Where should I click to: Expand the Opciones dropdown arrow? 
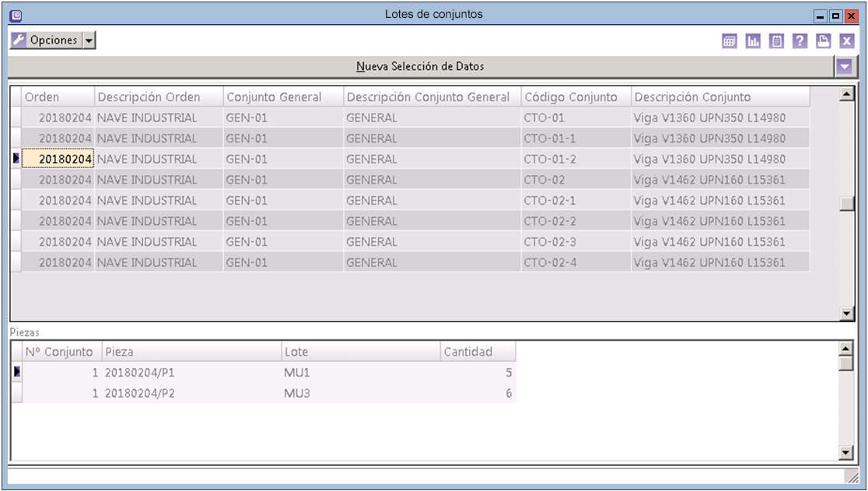click(x=89, y=40)
